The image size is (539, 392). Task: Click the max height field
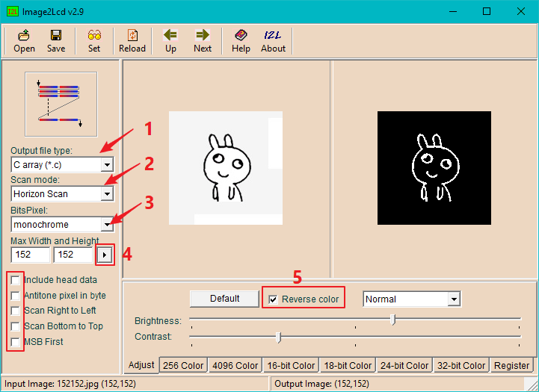(73, 255)
